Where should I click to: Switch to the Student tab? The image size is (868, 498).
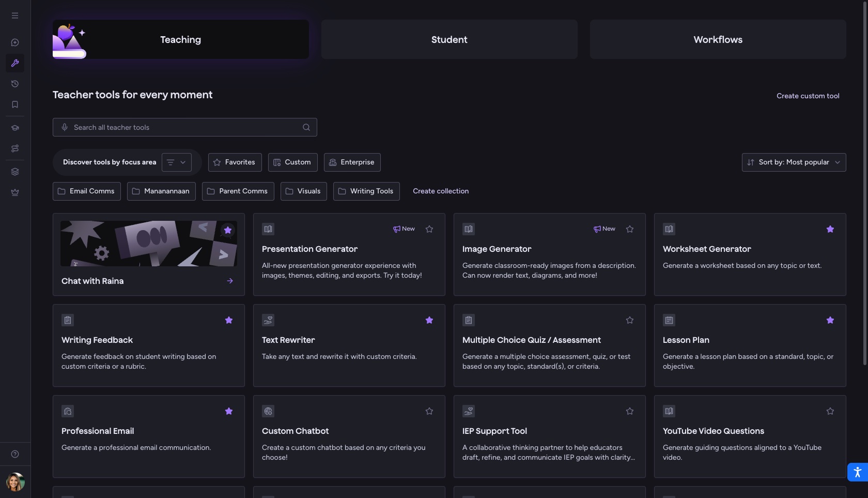click(450, 39)
